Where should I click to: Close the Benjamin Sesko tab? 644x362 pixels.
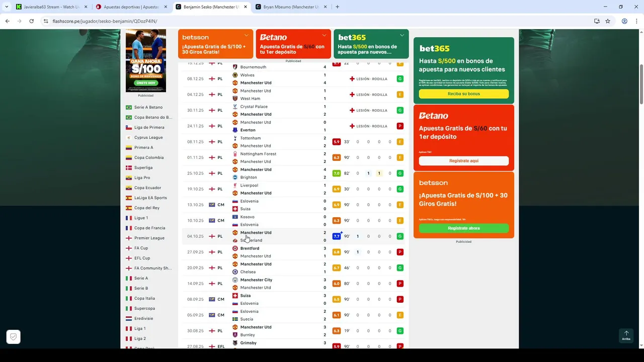point(245,7)
